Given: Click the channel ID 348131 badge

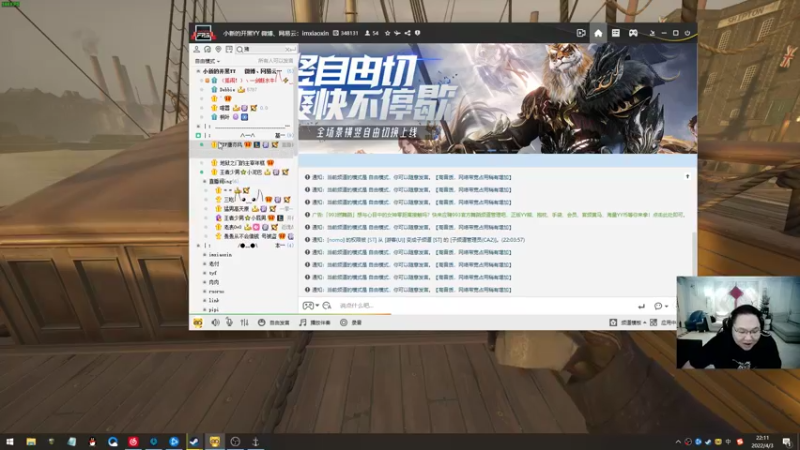Looking at the screenshot, I should pyautogui.click(x=345, y=33).
